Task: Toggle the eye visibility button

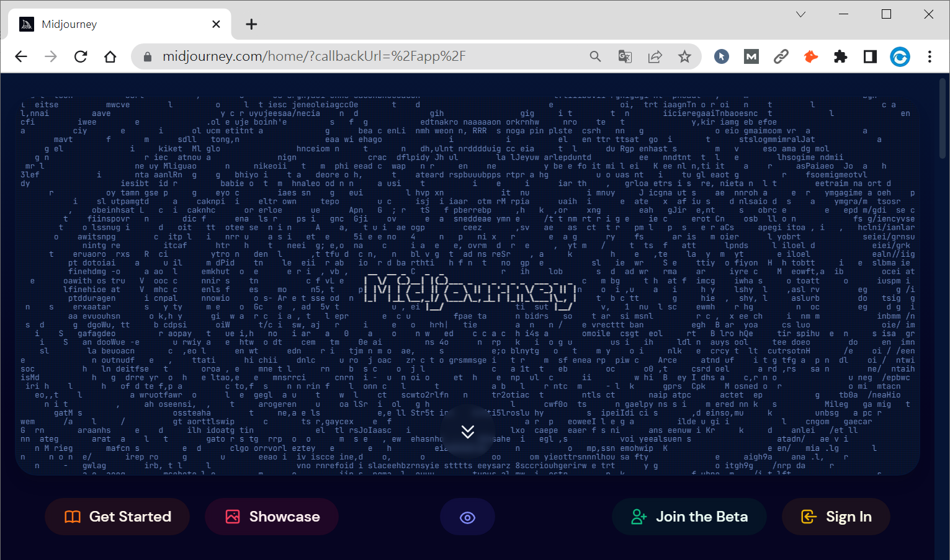Action: (468, 517)
